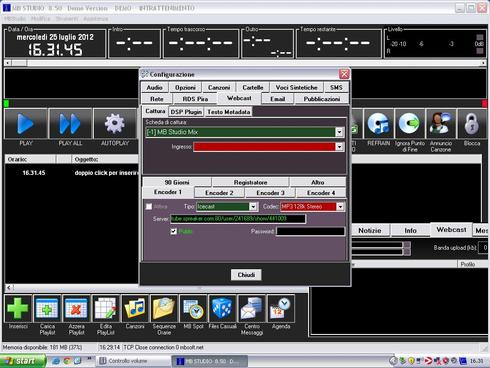
Task: Click the Password input field
Action: click(x=310, y=231)
